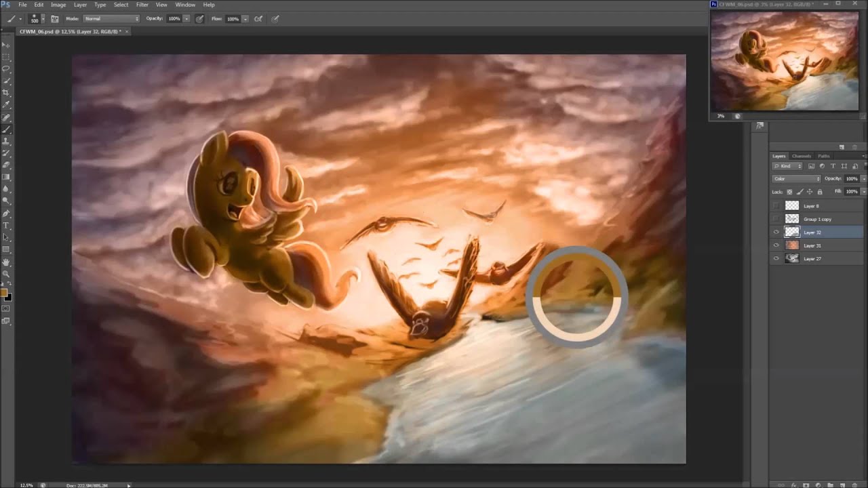Select the Lasso tool

[x=6, y=68]
